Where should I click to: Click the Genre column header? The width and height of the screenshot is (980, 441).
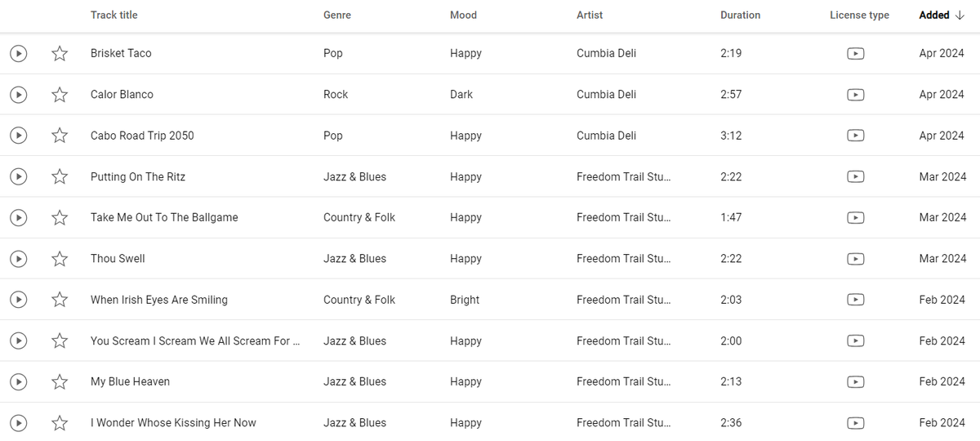(337, 15)
